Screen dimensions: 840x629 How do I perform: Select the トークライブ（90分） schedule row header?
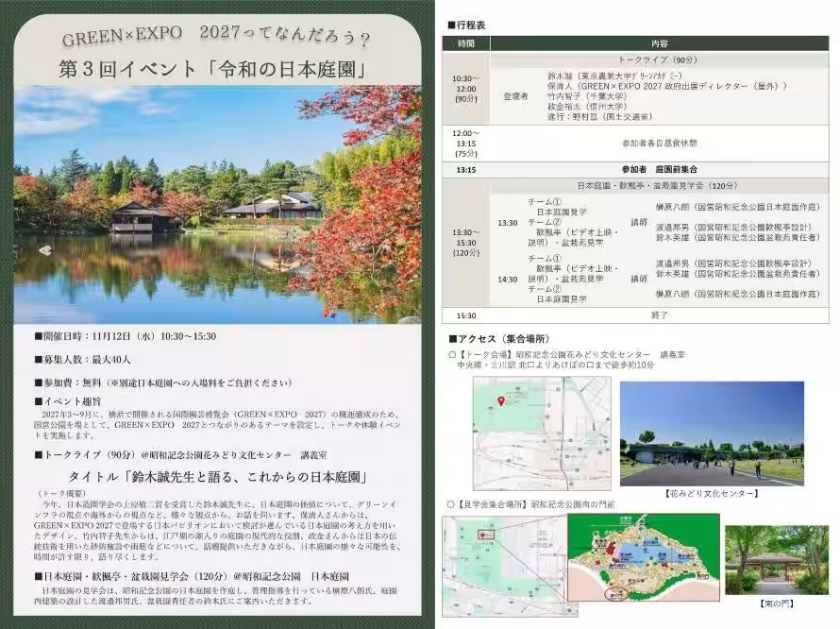(x=660, y=58)
